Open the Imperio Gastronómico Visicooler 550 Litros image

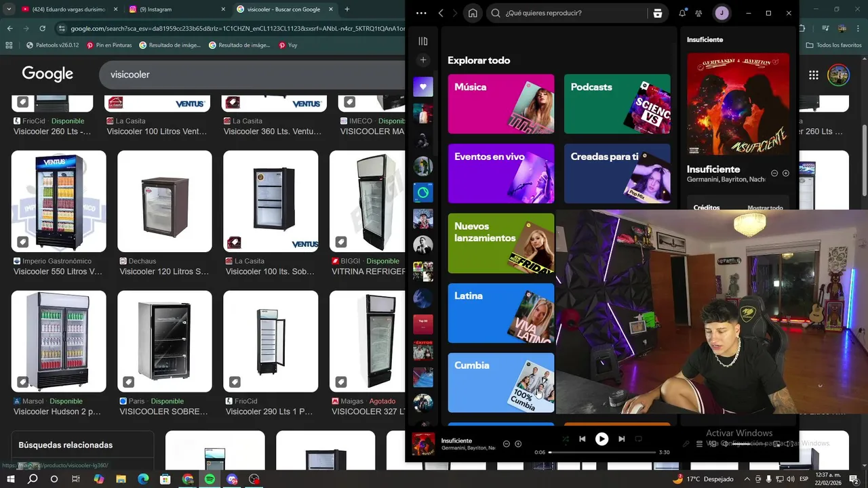click(59, 201)
